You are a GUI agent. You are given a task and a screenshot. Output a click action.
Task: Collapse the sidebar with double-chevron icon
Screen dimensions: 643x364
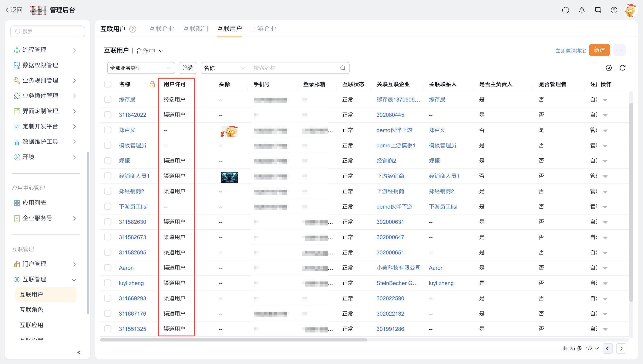tap(79, 353)
